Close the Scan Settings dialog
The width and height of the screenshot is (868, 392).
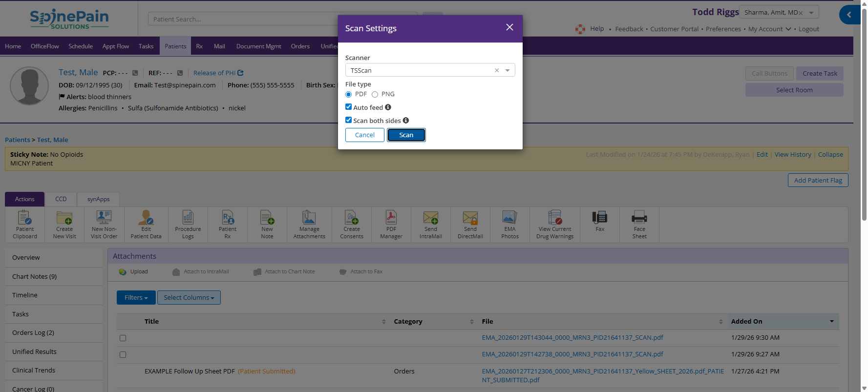[509, 27]
